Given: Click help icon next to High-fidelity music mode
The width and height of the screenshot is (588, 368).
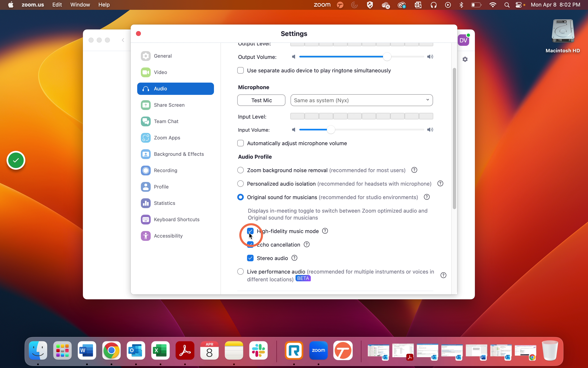Looking at the screenshot, I should coord(325,231).
